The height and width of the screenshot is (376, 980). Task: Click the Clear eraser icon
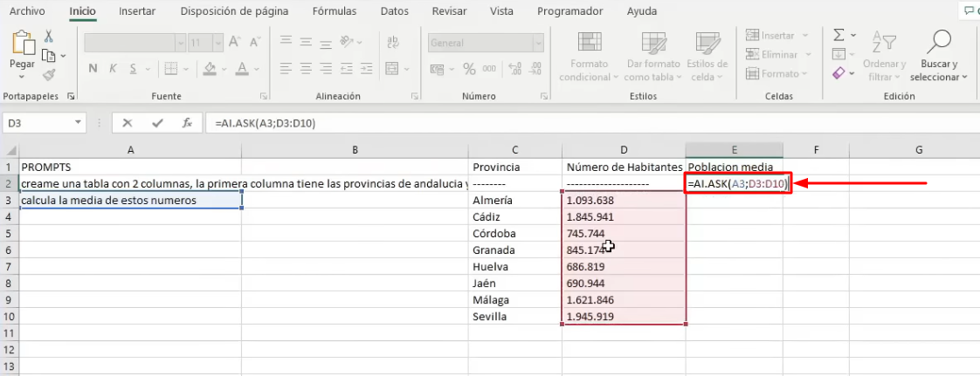[839, 74]
